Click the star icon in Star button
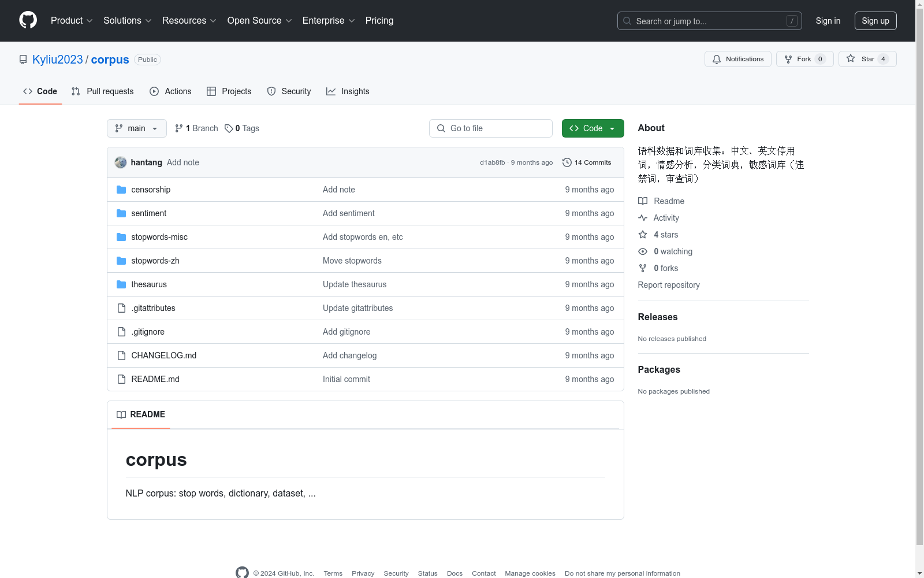This screenshot has height=578, width=924. coord(851,58)
